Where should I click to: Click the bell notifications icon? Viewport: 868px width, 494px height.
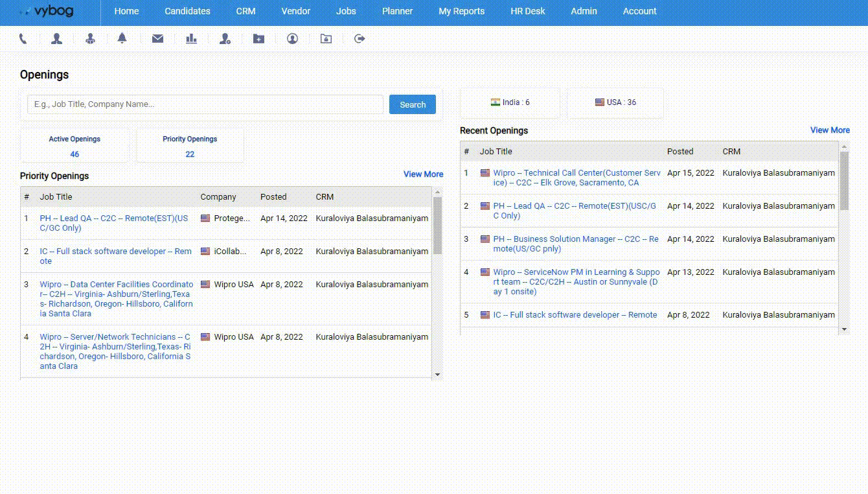pos(122,39)
